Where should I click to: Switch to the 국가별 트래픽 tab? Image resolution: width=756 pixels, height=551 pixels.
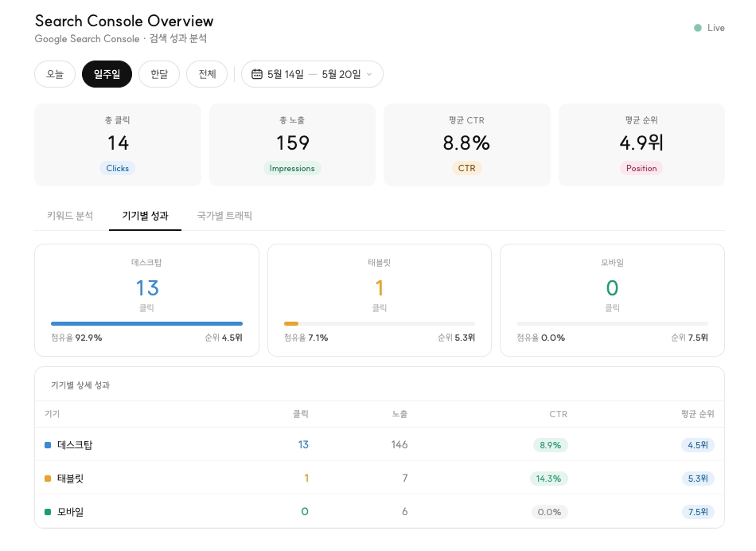tap(224, 216)
